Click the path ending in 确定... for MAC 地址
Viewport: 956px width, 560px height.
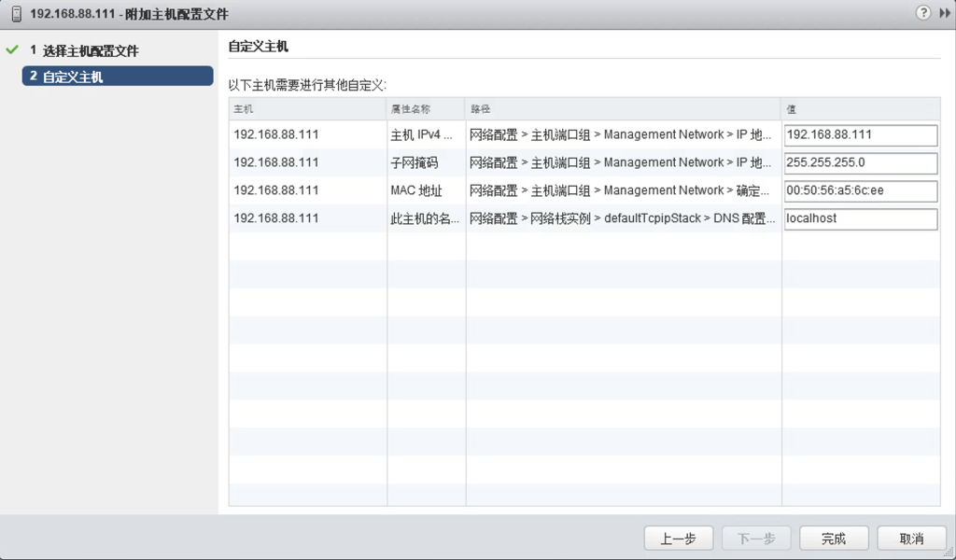point(624,190)
